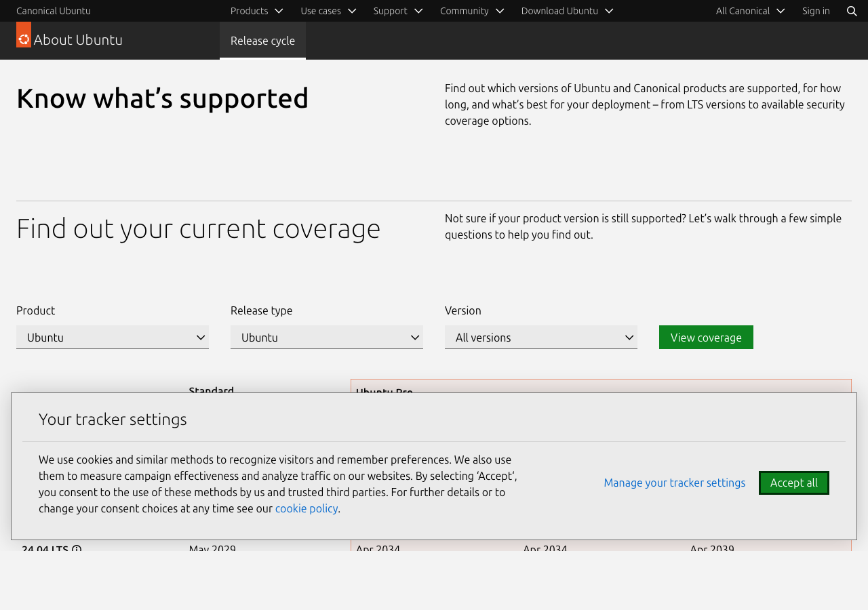Image resolution: width=868 pixels, height=610 pixels.
Task: Select the Release cycle tab
Action: click(262, 39)
